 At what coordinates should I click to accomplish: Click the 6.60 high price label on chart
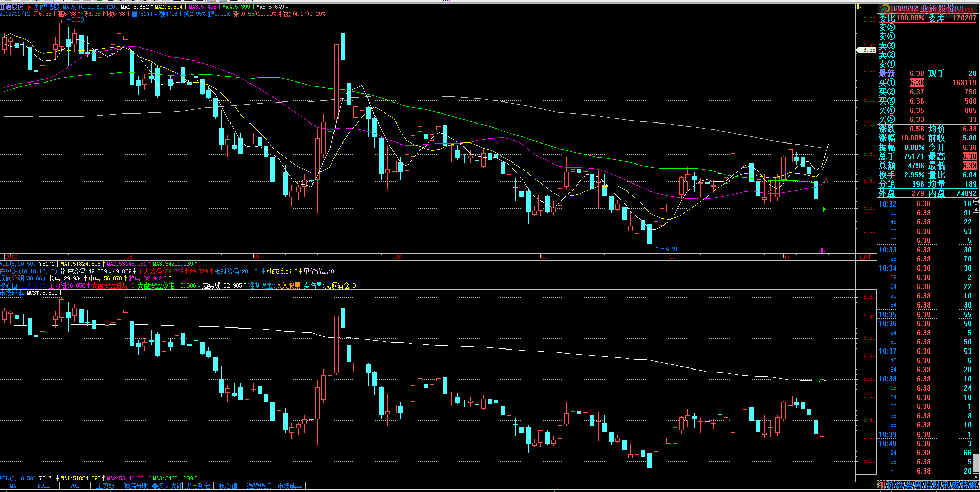[77, 19]
